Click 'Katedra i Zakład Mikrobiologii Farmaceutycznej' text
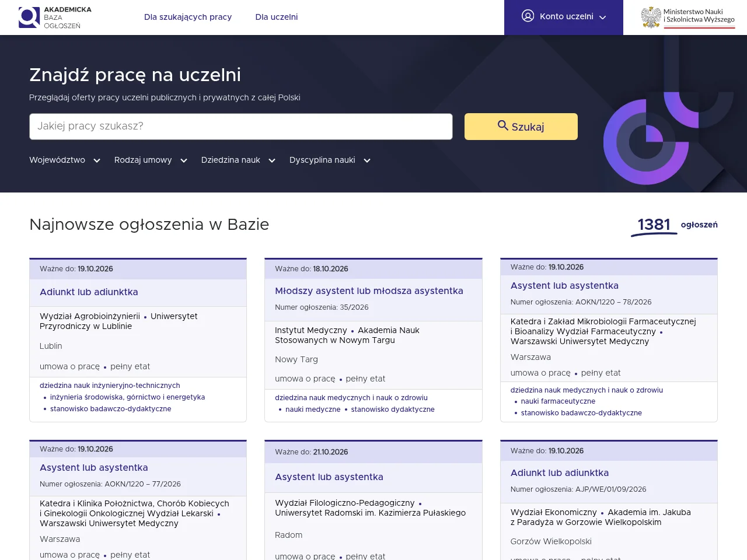 [603, 321]
